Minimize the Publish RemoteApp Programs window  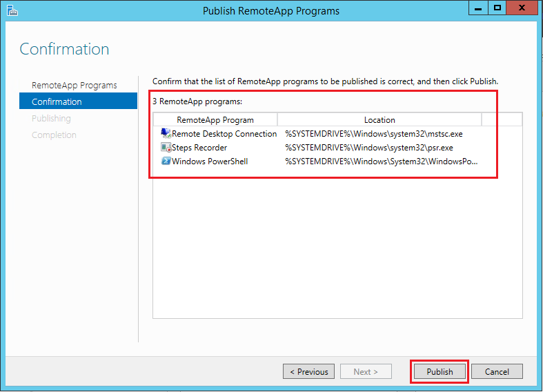(x=478, y=8)
